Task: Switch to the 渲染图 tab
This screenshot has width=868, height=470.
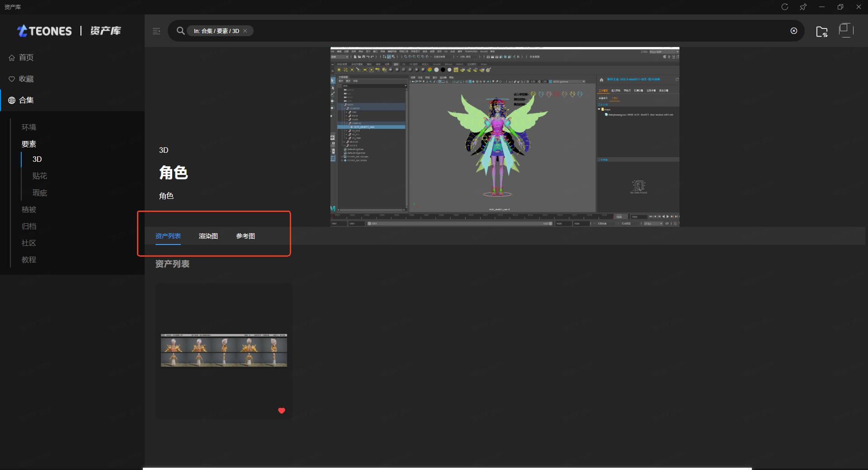Action: (208, 236)
